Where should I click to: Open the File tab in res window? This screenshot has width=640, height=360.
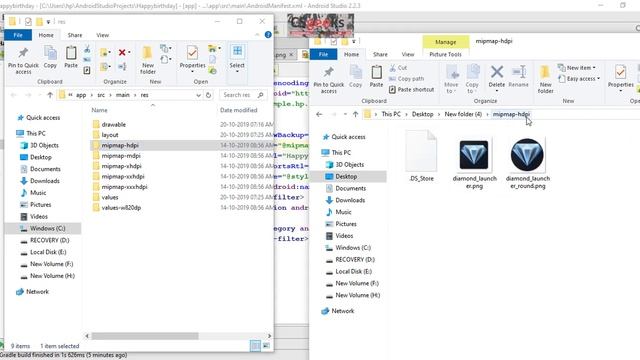[x=18, y=35]
